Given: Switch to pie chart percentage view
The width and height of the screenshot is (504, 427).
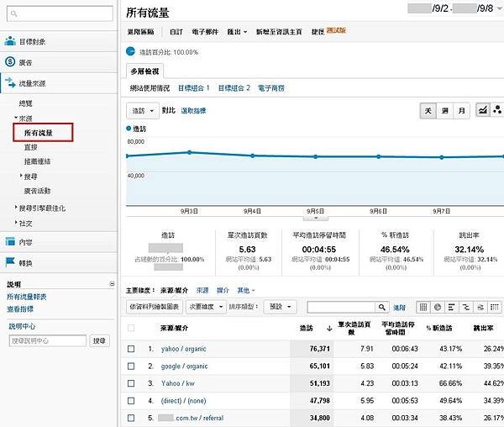Looking at the screenshot, I should (438, 307).
